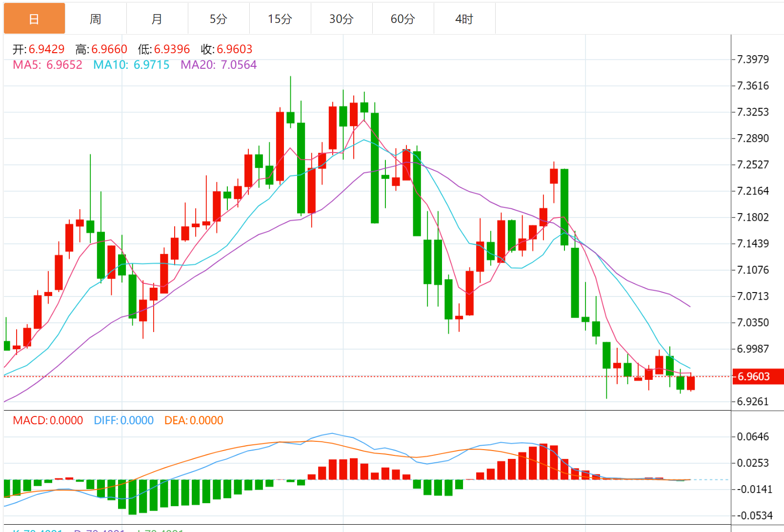This screenshot has width=784, height=532.
Task: Click the 7.3616 price axis label
Action: point(753,86)
